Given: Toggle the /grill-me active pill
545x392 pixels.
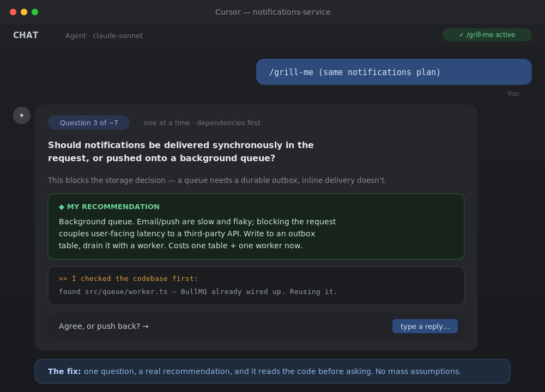Looking at the screenshot, I should coord(487,35).
